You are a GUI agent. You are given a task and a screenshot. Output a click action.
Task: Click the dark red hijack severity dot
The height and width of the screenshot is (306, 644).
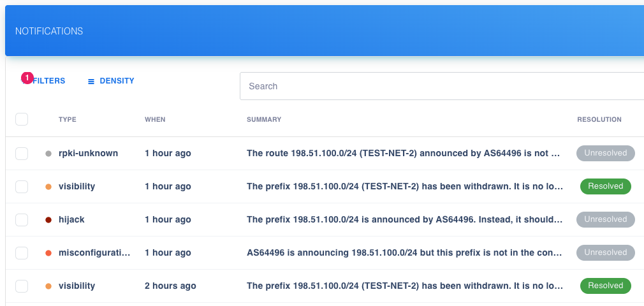tap(48, 220)
